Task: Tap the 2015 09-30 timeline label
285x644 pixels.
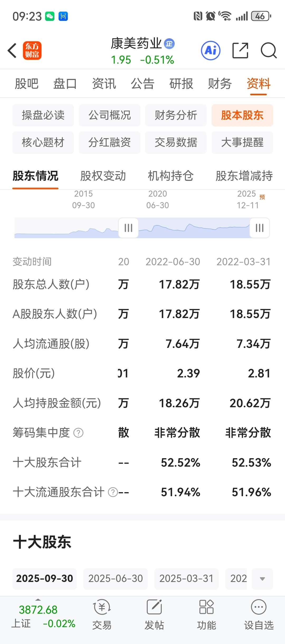Action: [x=83, y=200]
